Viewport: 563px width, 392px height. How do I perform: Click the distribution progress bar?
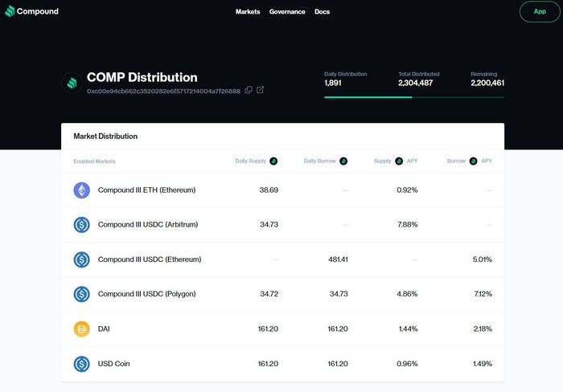(414, 97)
